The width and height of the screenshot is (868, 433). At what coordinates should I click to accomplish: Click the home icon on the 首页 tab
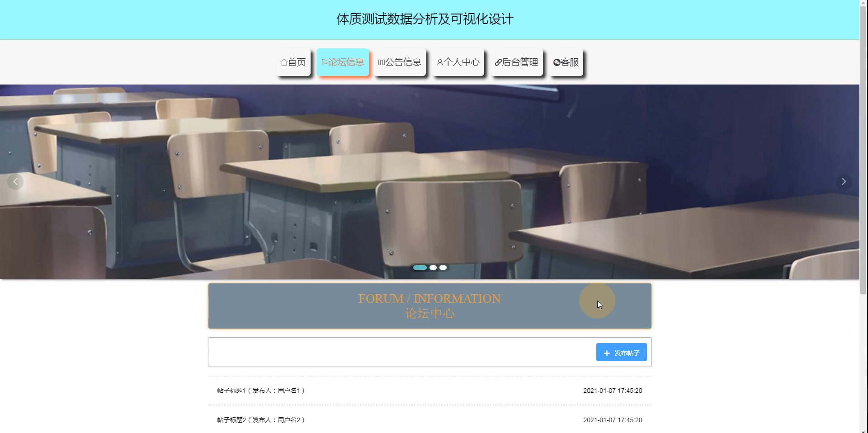click(x=283, y=62)
